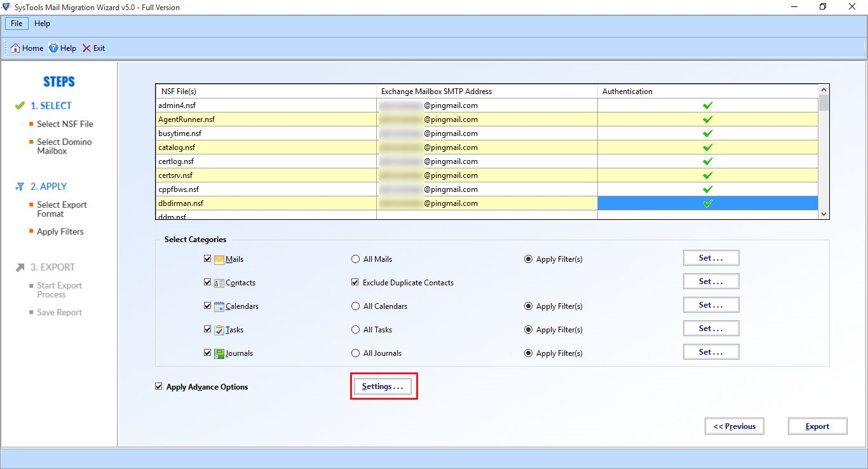Go back with the Previous button
868x469 pixels.
[x=735, y=426]
